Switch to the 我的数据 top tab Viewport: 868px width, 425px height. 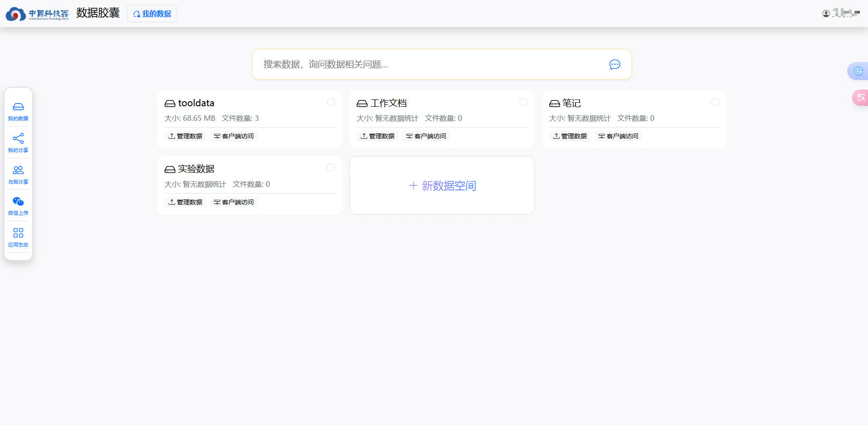152,14
